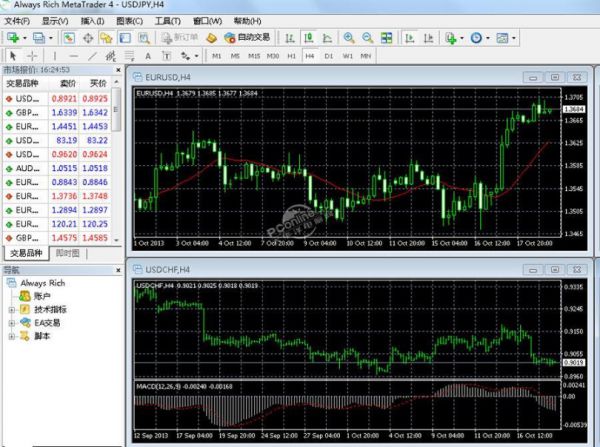600x447 pixels.
Task: Toggle 自动交易 (AutoTrading) in the toolbar
Action: pos(246,37)
